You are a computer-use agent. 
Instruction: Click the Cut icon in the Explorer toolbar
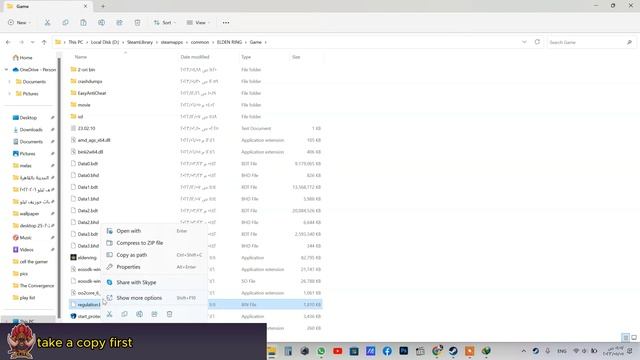tap(47, 23)
